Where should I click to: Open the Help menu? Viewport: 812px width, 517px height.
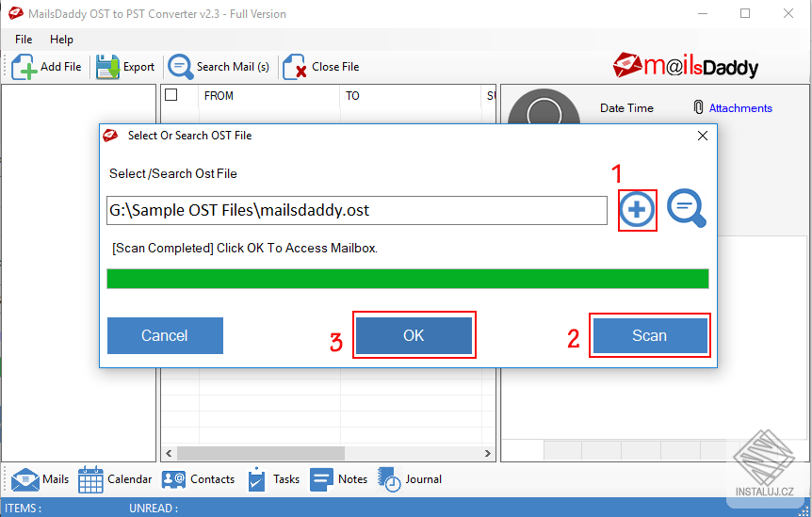click(x=61, y=40)
